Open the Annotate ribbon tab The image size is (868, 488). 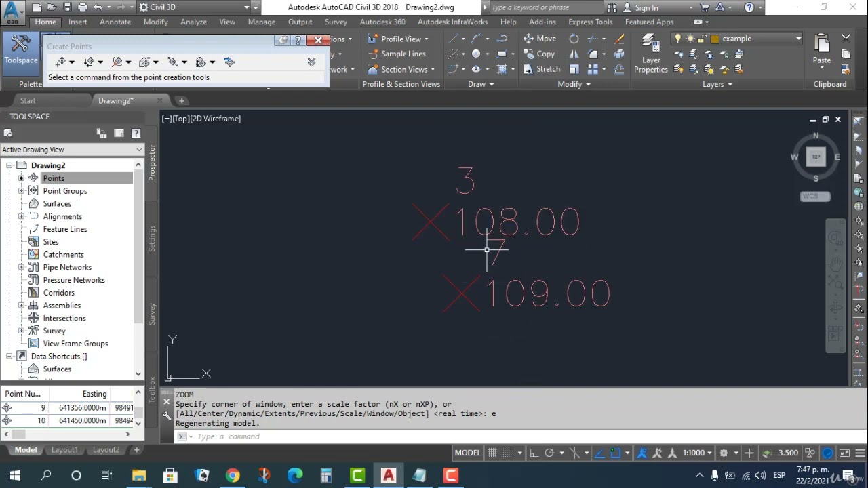(x=115, y=22)
